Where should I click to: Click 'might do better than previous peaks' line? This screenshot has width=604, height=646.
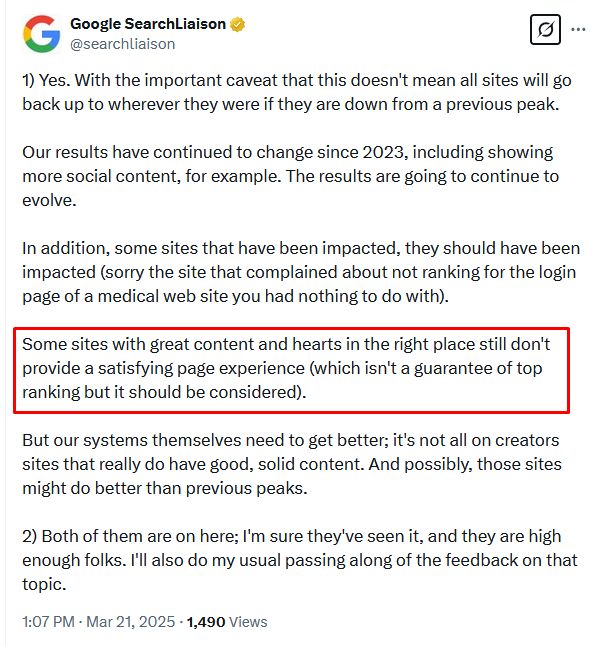coord(165,488)
